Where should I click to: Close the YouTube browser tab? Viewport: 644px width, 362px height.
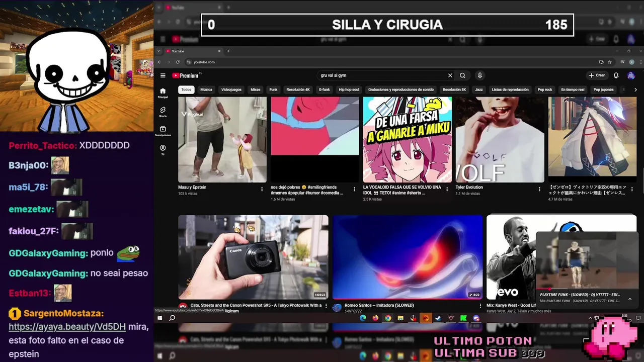point(219,51)
